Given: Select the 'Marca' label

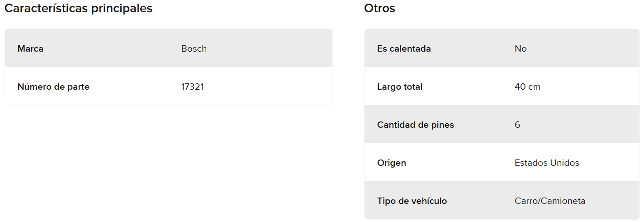Looking at the screenshot, I should [x=30, y=48].
